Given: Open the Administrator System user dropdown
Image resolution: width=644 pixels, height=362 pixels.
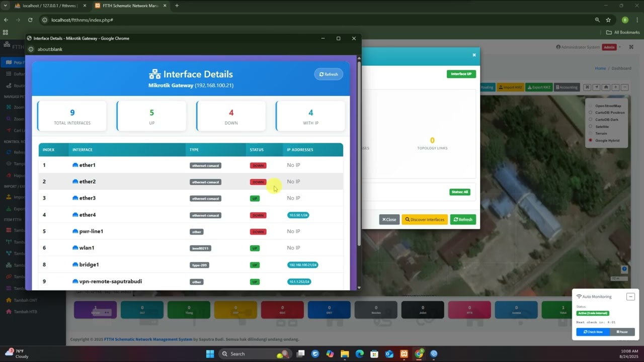Looking at the screenshot, I should tap(588, 47).
